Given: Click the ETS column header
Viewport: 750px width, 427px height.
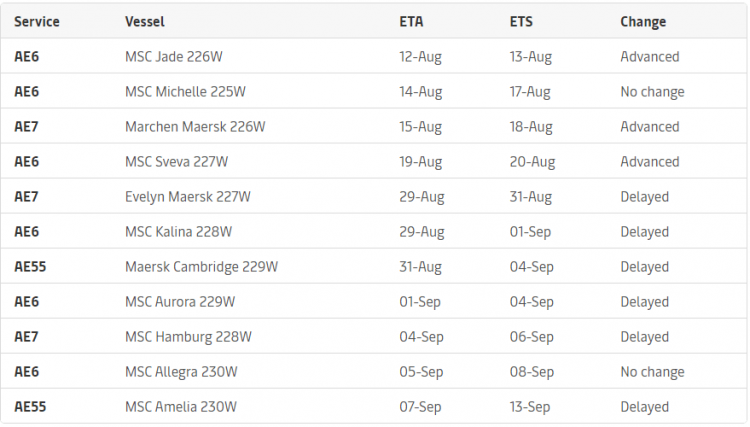Looking at the screenshot, I should 521,22.
